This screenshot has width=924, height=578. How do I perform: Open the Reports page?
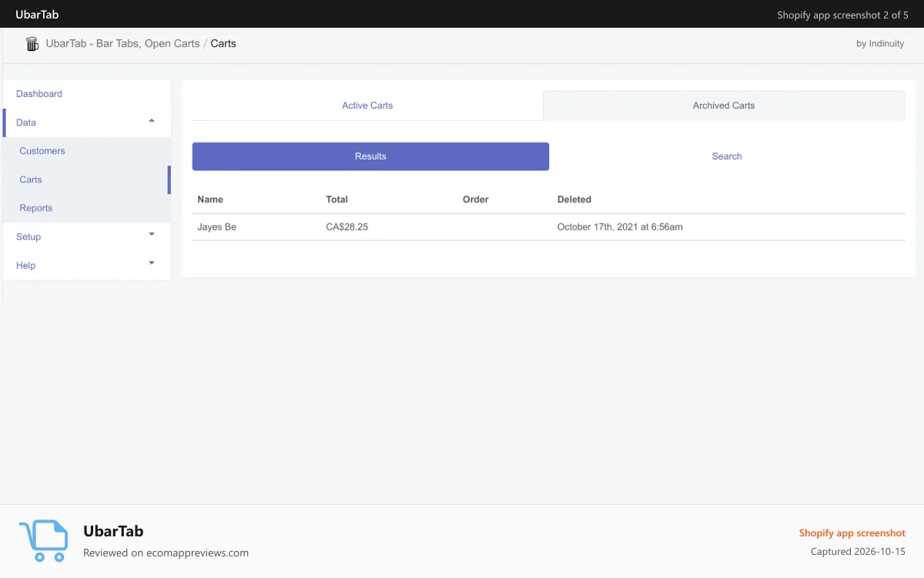tap(36, 208)
